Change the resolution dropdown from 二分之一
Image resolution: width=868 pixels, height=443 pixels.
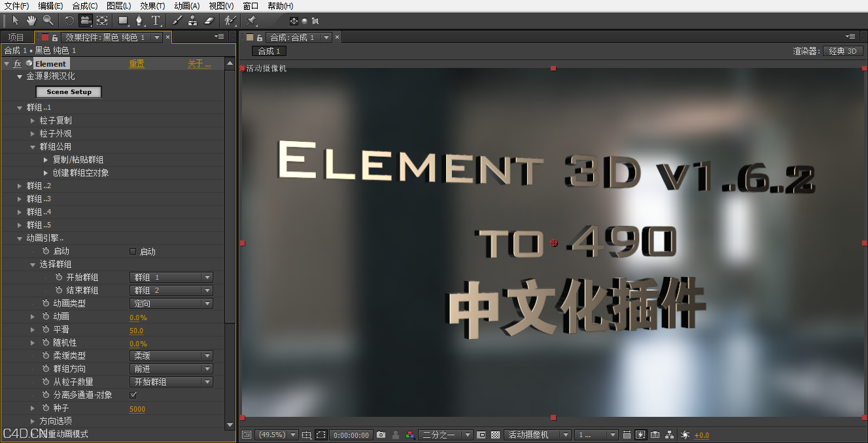[445, 435]
